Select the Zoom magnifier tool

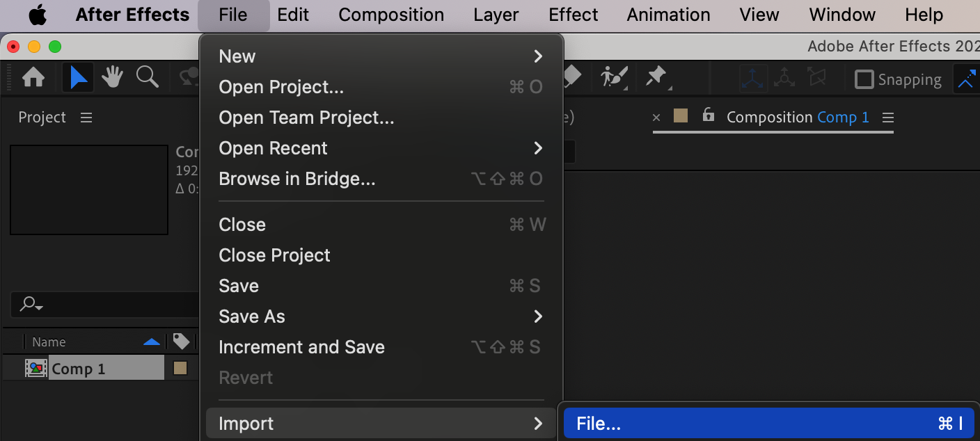coord(147,77)
